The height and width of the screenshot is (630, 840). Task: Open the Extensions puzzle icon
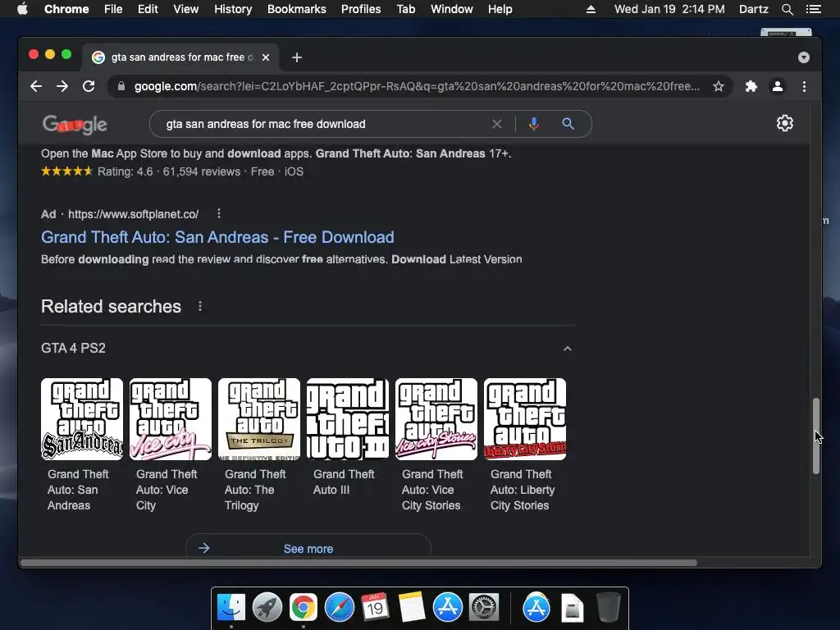(751, 86)
